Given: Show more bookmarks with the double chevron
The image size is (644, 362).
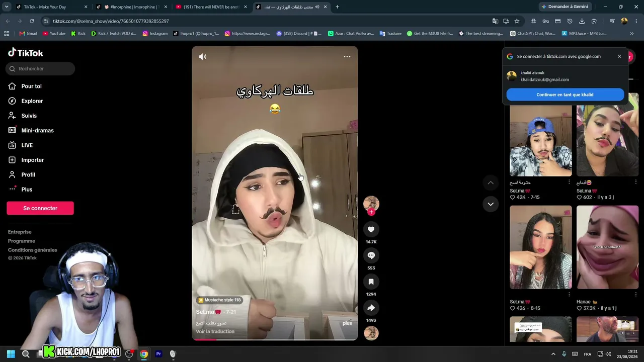Looking at the screenshot, I should tap(632, 34).
